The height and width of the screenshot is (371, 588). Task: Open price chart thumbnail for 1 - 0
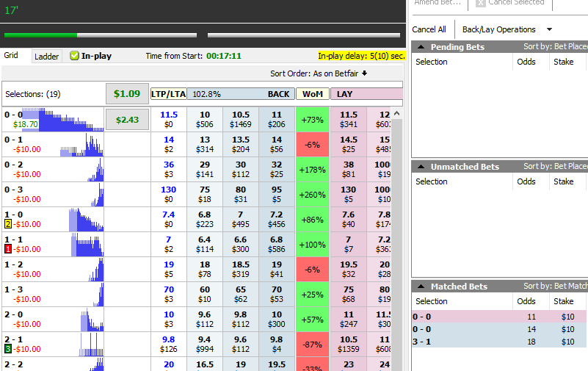(86, 220)
